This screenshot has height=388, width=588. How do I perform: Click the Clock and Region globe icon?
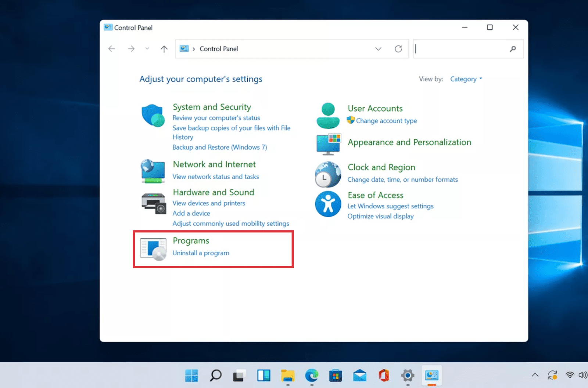328,174
